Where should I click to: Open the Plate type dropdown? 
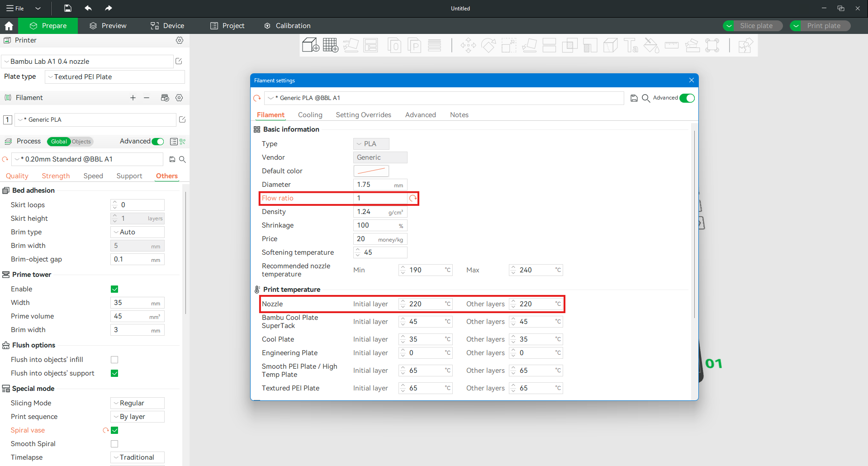tap(115, 77)
